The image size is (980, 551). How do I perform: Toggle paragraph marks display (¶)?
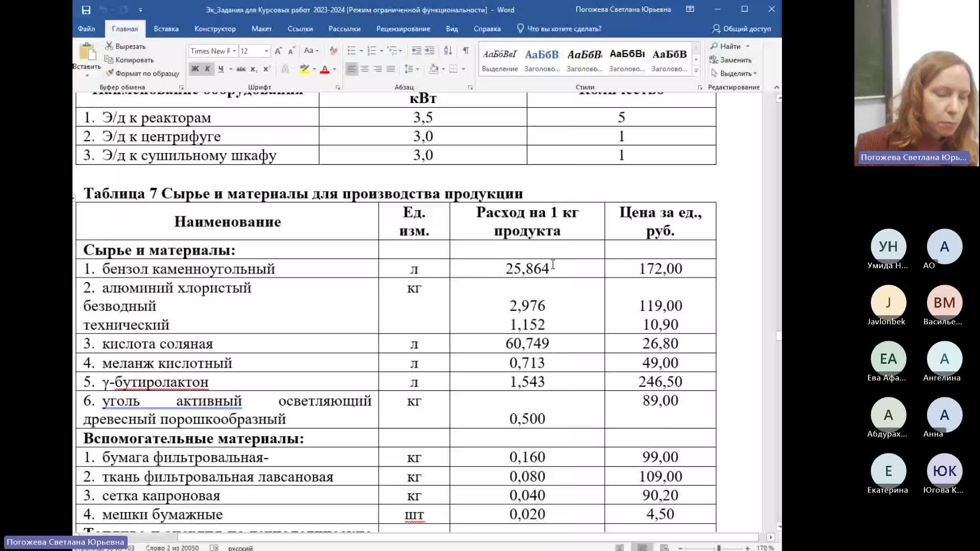click(x=465, y=51)
